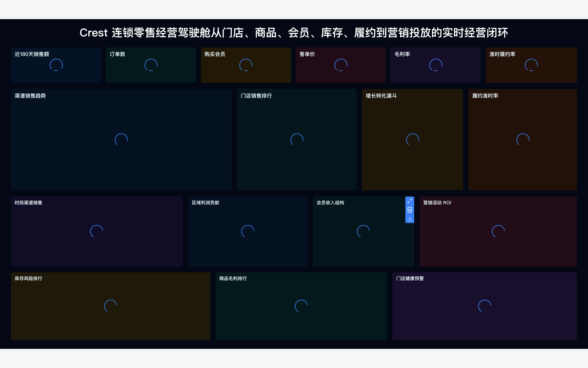Click the 毛利率 card title
Viewport: 588px width, 368px height.
click(402, 54)
